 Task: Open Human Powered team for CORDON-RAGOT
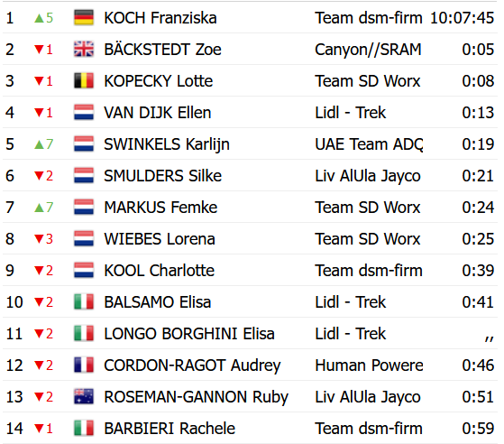(x=369, y=365)
